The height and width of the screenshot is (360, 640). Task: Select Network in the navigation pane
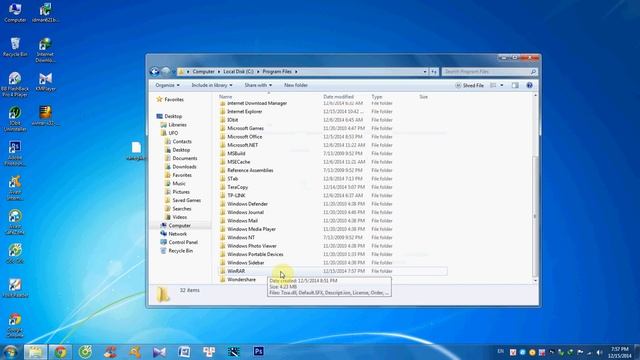[174, 234]
